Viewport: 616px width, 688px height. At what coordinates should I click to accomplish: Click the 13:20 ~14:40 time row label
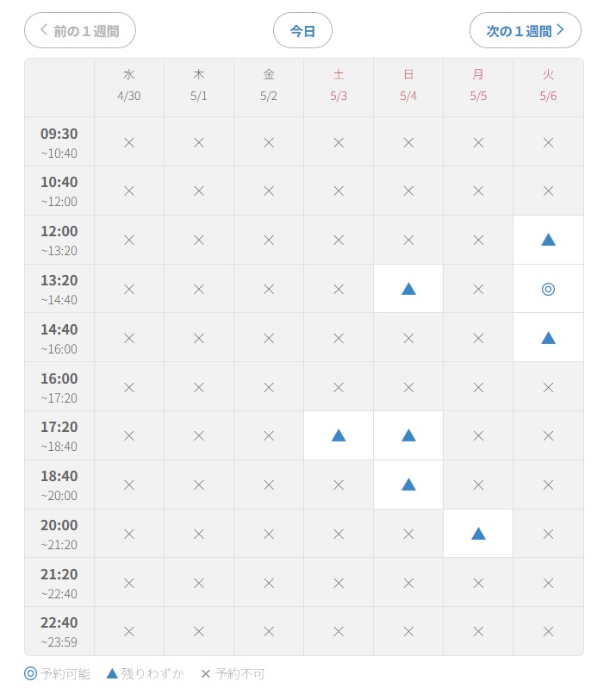(59, 289)
